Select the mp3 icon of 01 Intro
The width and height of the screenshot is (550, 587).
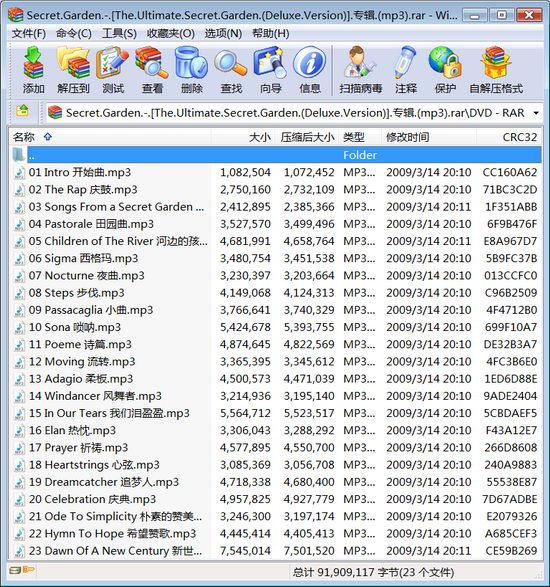coord(19,173)
